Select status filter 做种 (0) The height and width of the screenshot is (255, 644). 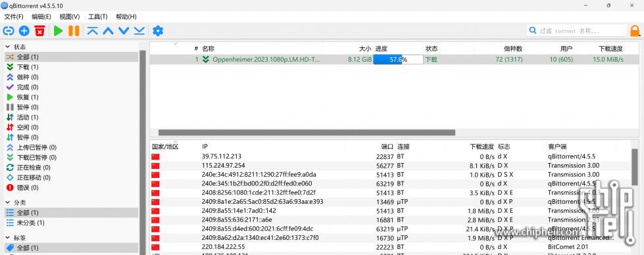pyautogui.click(x=72, y=77)
